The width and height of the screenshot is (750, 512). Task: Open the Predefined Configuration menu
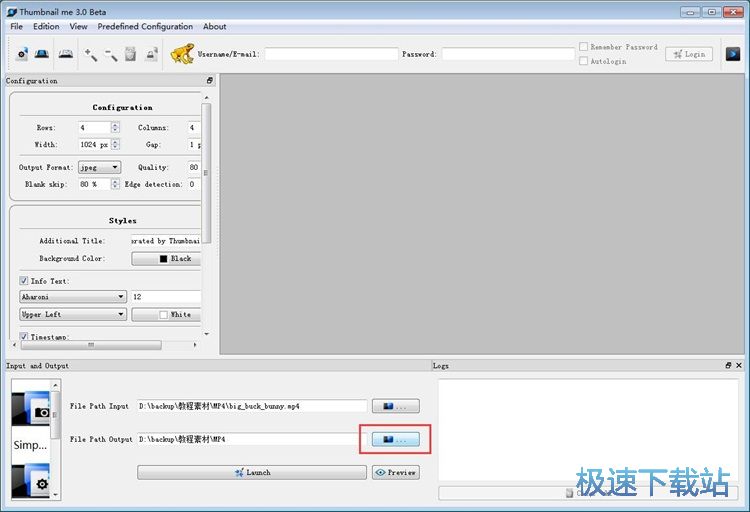pyautogui.click(x=145, y=26)
